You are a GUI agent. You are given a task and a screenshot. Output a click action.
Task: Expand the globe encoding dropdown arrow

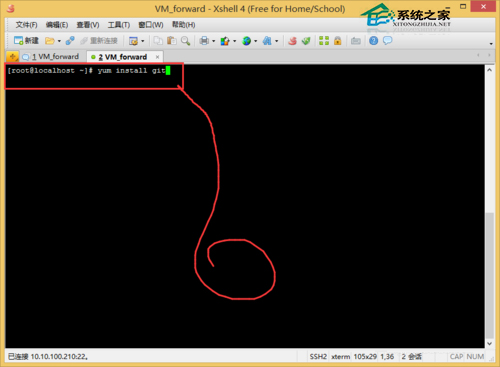point(256,41)
